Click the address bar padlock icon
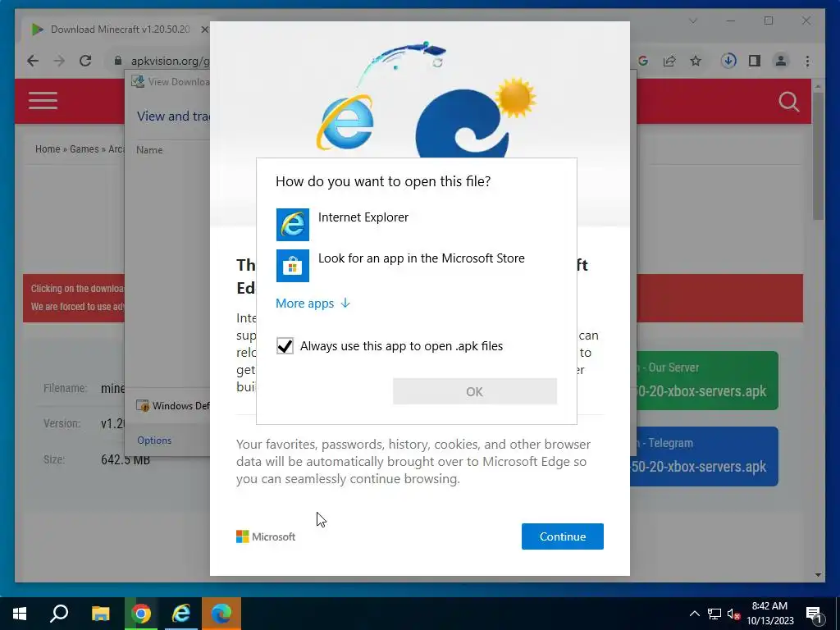Screen dimensions: 840x630 tap(118, 61)
